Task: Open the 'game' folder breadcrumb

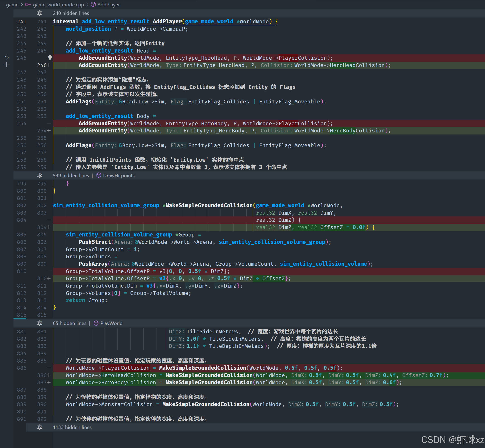Action: pyautogui.click(x=12, y=5)
